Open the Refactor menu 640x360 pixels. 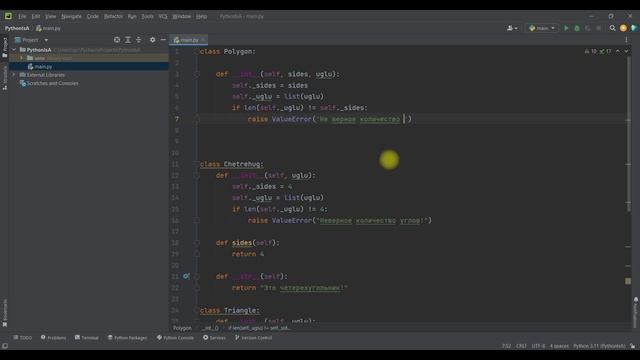(x=113, y=16)
